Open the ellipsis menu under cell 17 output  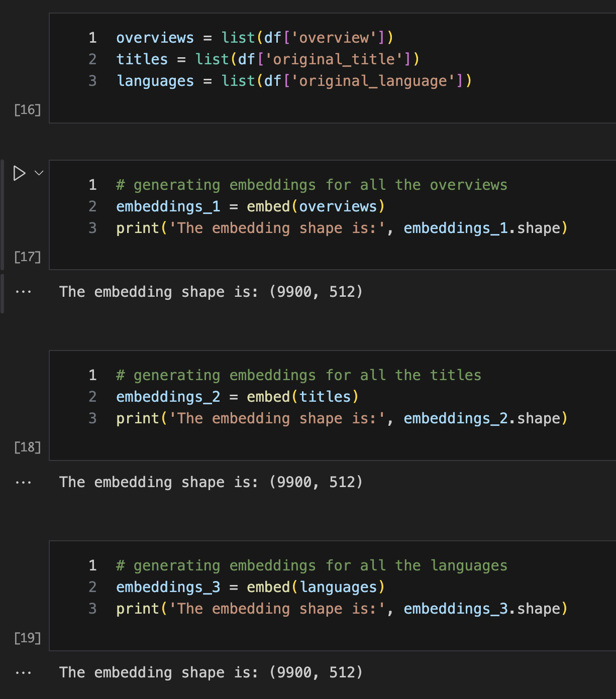23,291
